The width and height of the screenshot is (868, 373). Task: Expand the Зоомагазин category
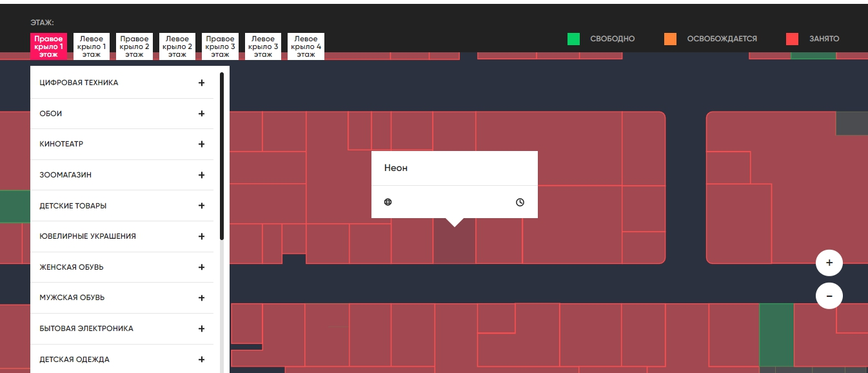[x=201, y=175]
